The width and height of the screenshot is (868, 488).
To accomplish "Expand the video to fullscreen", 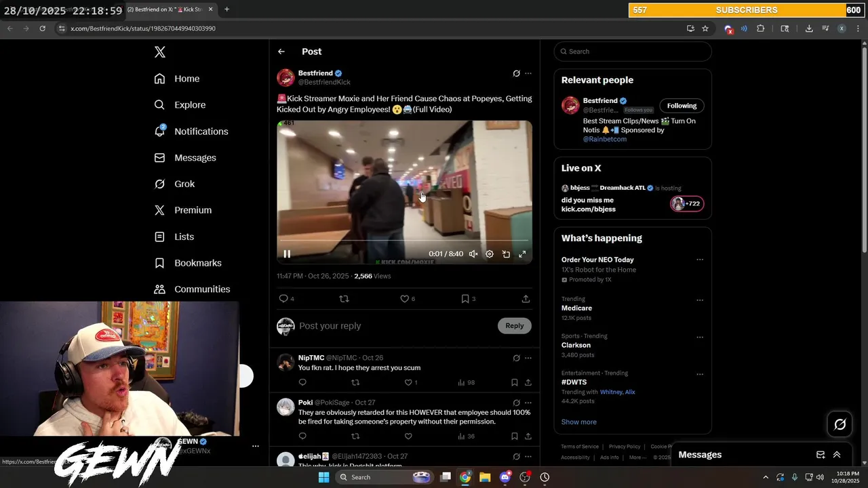I will tap(522, 254).
